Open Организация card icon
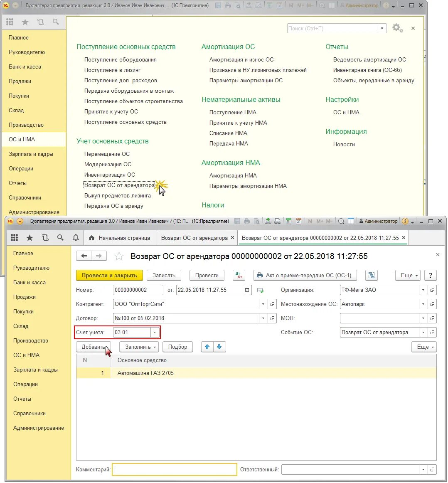The width and height of the screenshot is (448, 483). coord(432,290)
